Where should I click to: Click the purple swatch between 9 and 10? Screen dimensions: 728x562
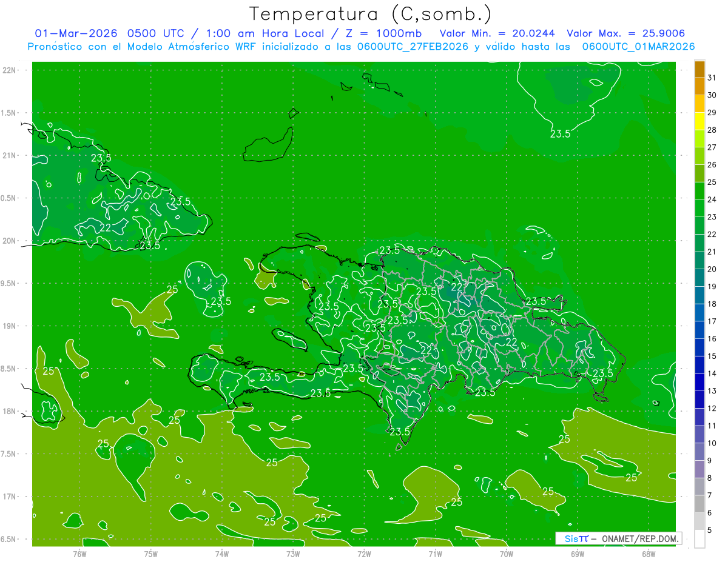pyautogui.click(x=699, y=452)
